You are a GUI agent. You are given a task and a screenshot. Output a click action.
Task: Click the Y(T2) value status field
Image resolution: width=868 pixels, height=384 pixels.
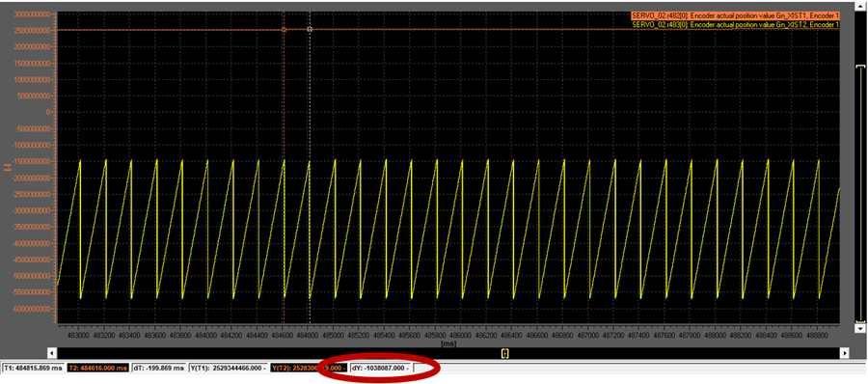point(309,368)
